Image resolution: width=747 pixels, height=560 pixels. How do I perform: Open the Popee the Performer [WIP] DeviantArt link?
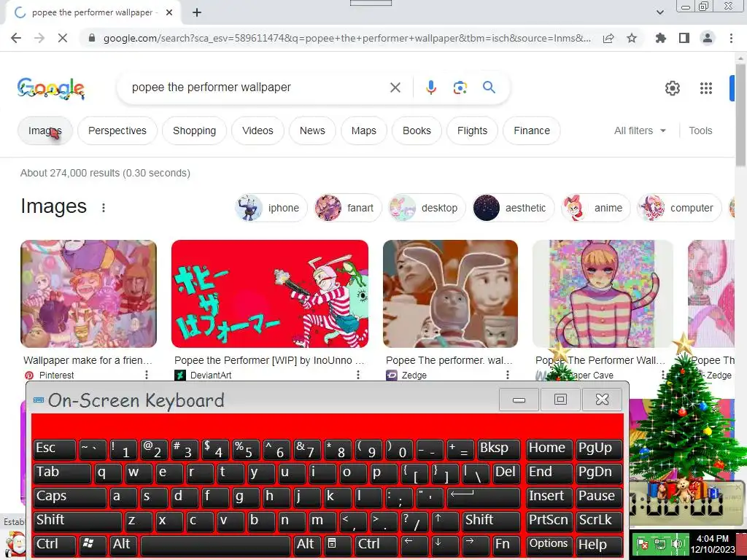click(269, 360)
